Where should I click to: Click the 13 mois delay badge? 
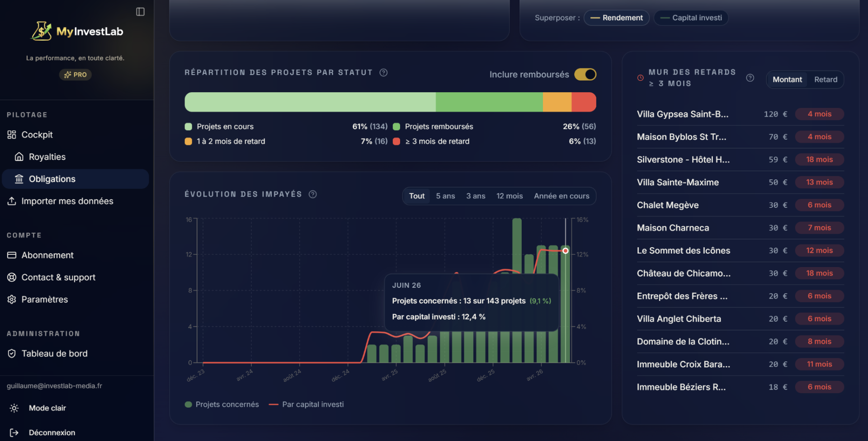click(x=819, y=183)
